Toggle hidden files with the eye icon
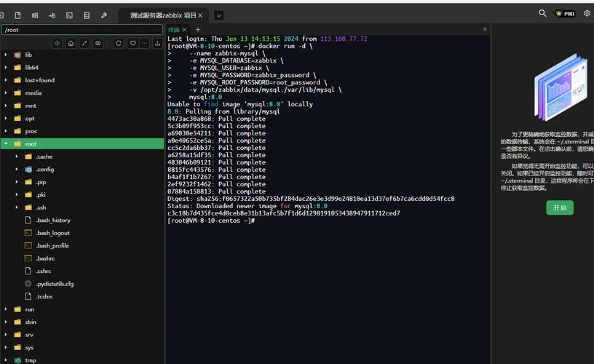 (98, 44)
